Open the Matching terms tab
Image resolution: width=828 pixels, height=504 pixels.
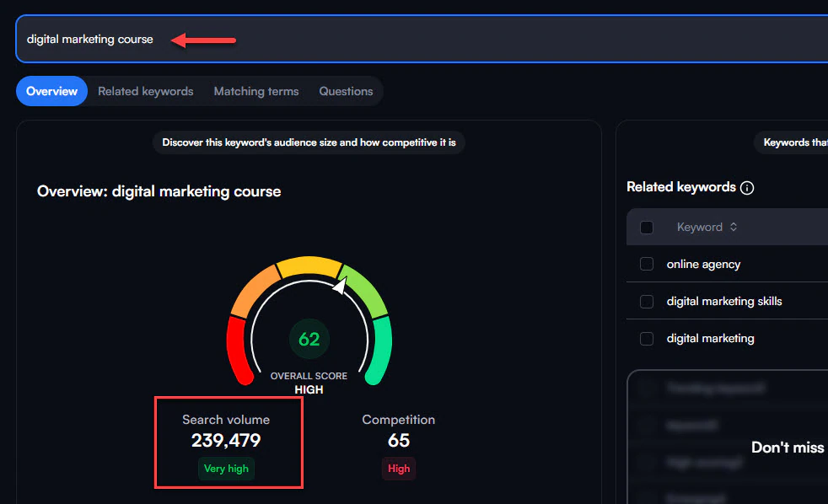(256, 91)
